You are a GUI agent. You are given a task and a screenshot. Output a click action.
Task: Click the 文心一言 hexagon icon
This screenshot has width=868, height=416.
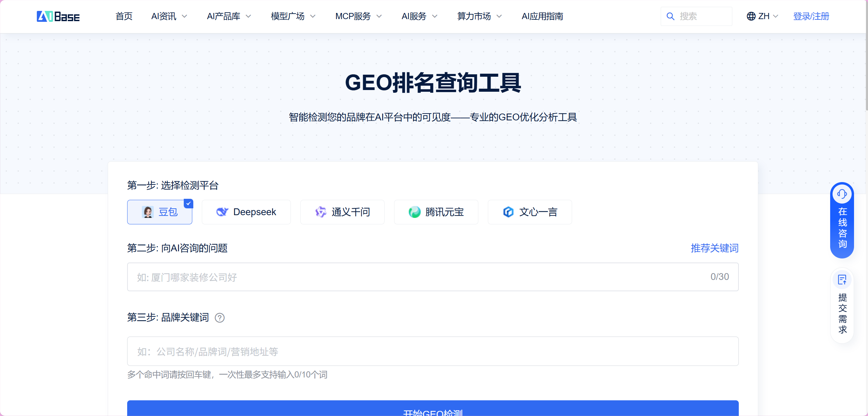tap(508, 212)
